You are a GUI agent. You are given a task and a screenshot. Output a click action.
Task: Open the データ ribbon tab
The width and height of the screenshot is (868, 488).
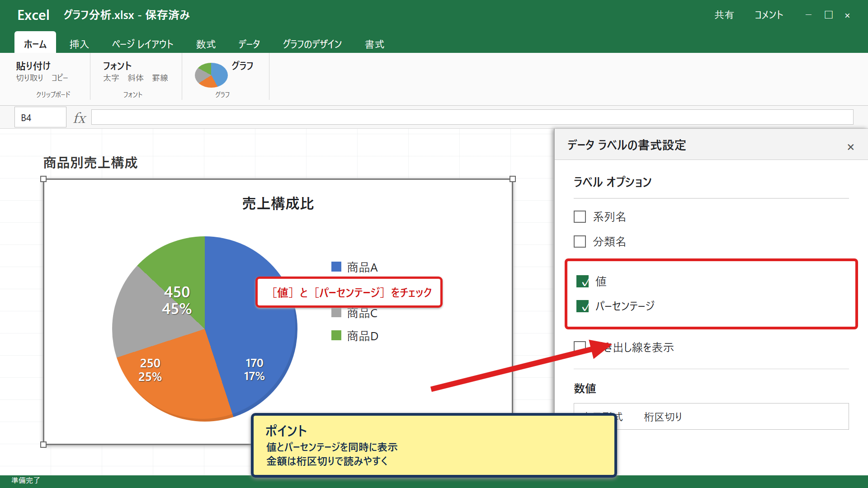point(249,44)
